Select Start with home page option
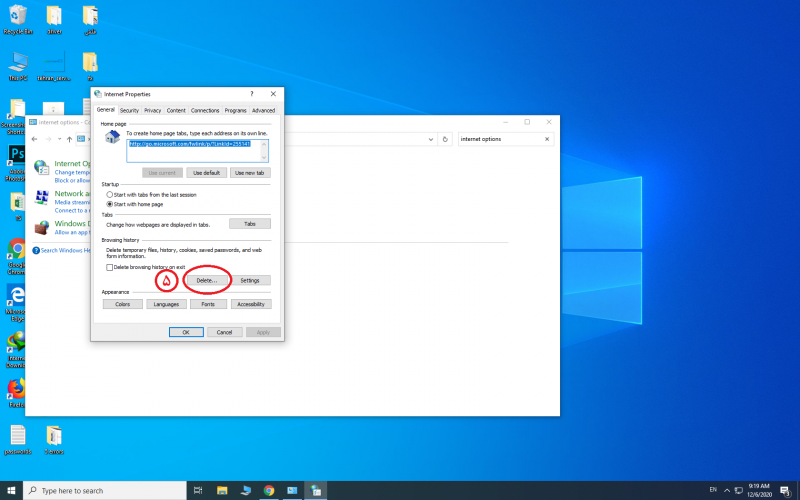Image resolution: width=800 pixels, height=500 pixels. 110,204
